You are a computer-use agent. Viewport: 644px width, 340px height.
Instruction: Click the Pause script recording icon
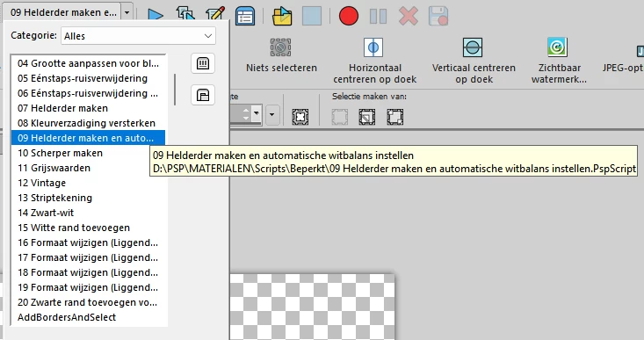tap(379, 16)
